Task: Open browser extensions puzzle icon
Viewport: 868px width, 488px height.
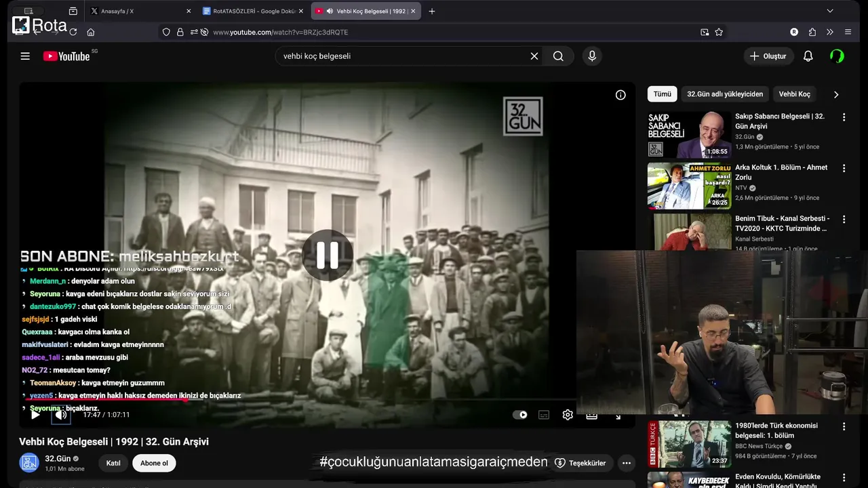Action: click(812, 32)
